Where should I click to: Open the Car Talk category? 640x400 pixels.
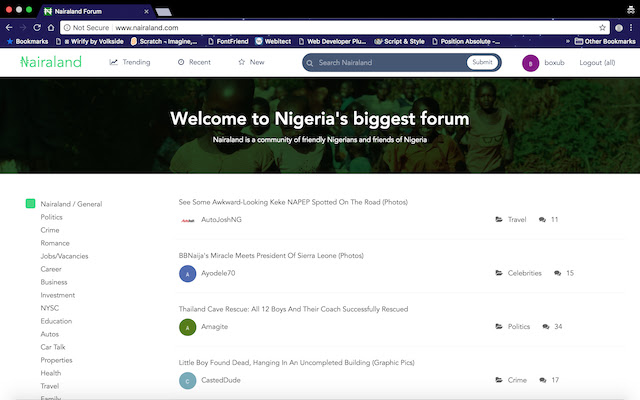53,347
